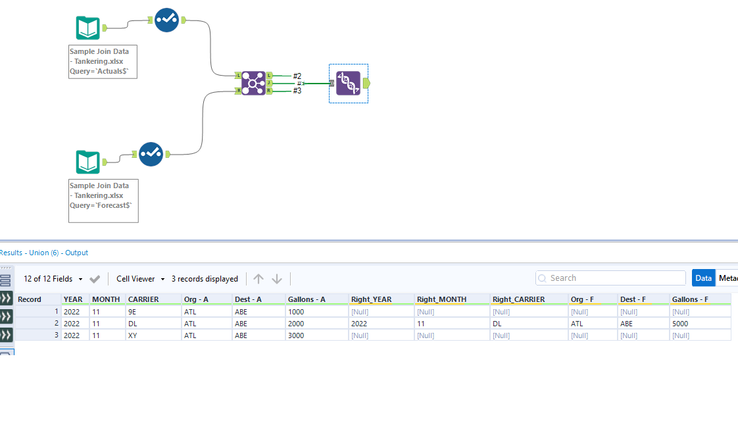Viewport: 738px width, 421px height.
Task: Click the upper Select tool
Action: click(167, 20)
